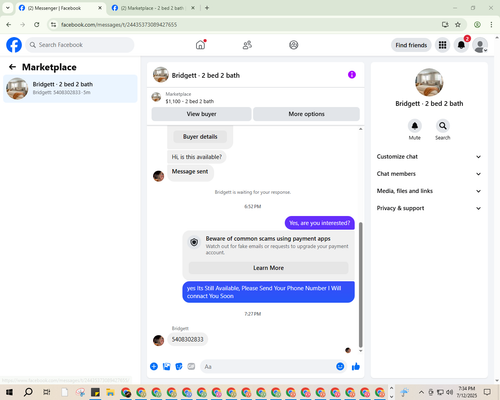
Task: Click the Find friends button
Action: tap(411, 45)
